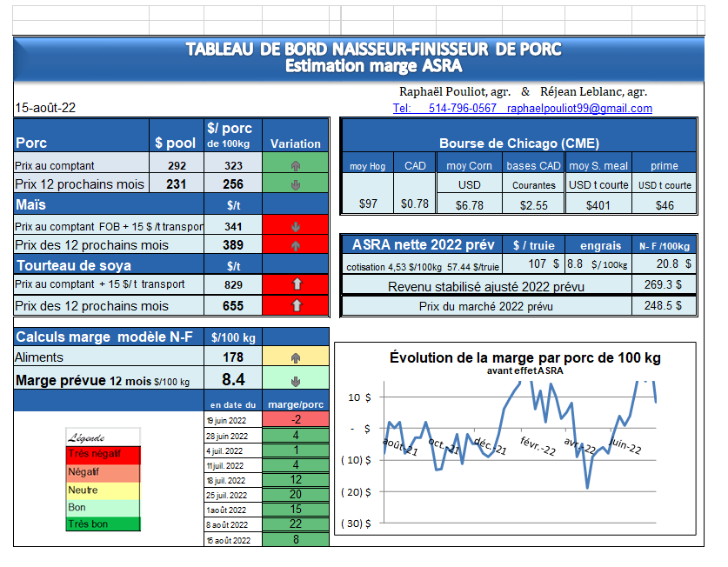Select the 25 juil. 2022 margin cell 20

tap(295, 495)
